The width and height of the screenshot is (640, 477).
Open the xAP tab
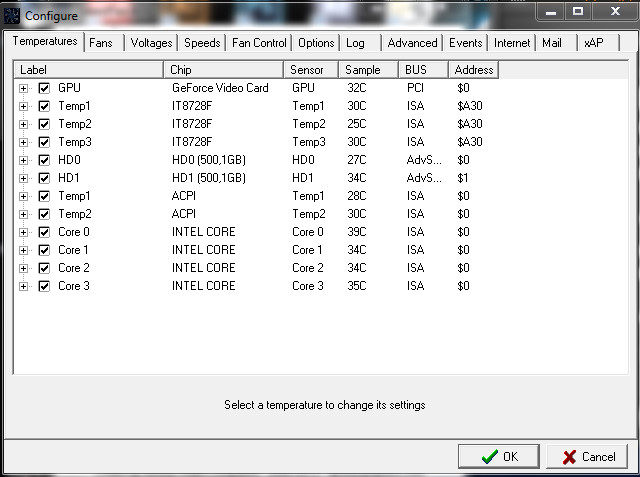coord(599,43)
